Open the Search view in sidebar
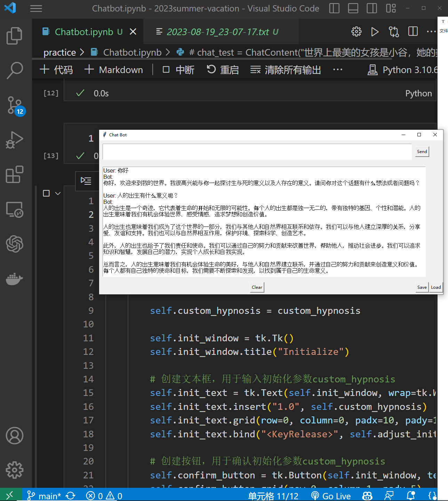This screenshot has width=448, height=501. tap(14, 70)
